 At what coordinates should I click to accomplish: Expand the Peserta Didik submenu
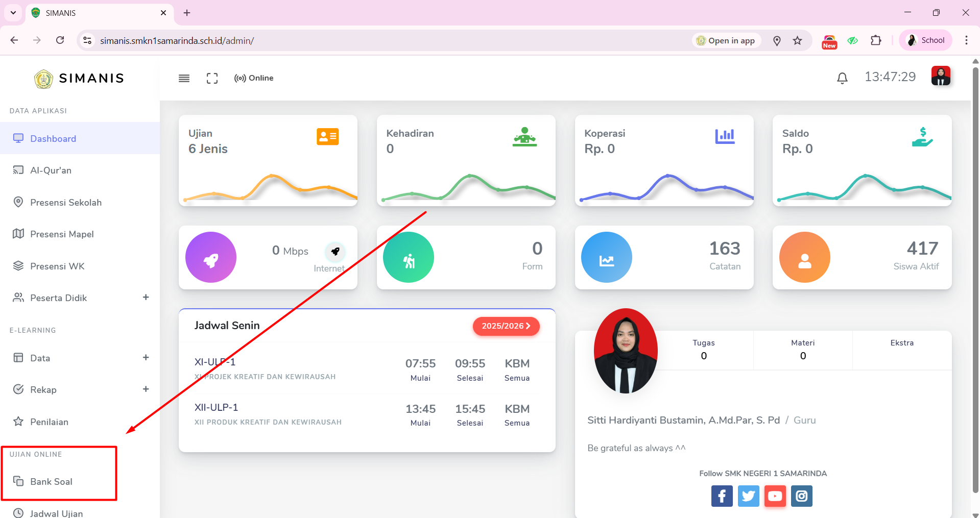pyautogui.click(x=146, y=298)
